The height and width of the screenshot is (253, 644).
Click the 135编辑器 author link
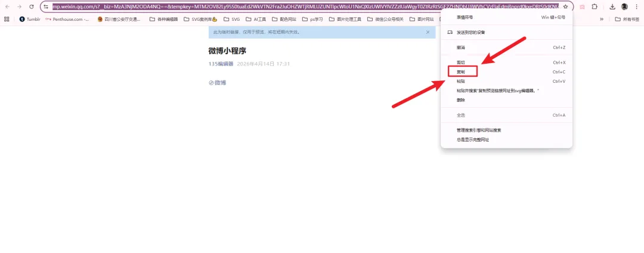click(221, 64)
